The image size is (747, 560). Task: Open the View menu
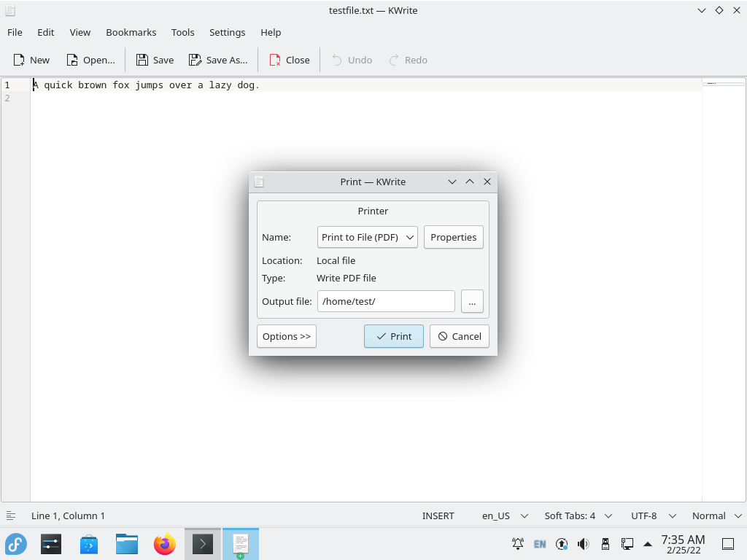(80, 32)
